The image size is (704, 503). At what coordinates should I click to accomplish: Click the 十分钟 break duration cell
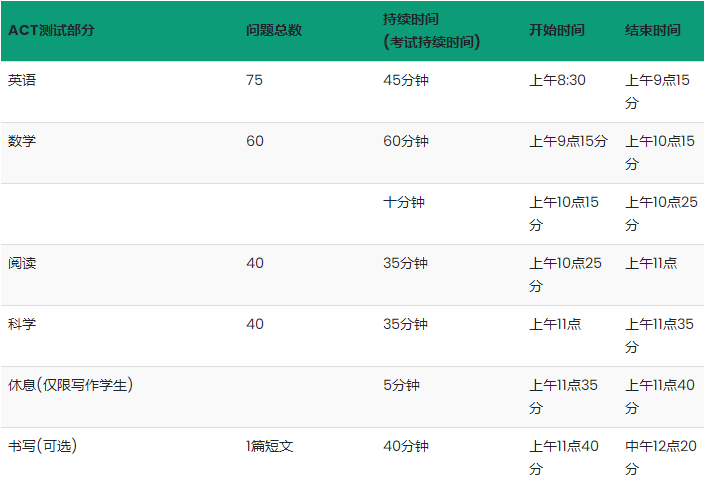(404, 202)
